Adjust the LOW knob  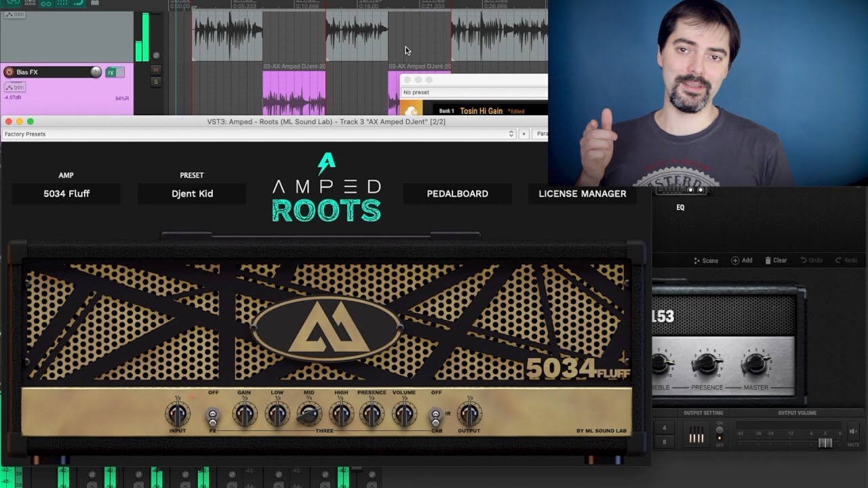click(x=277, y=413)
